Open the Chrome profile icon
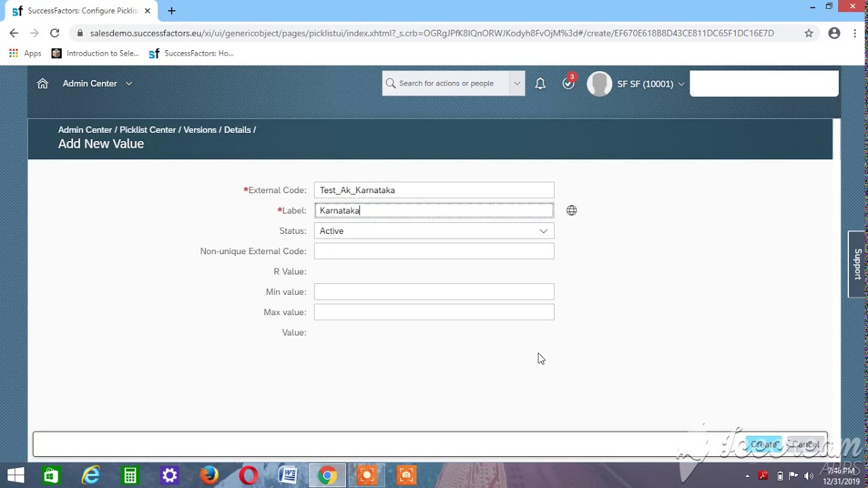868x488 pixels. click(x=834, y=33)
